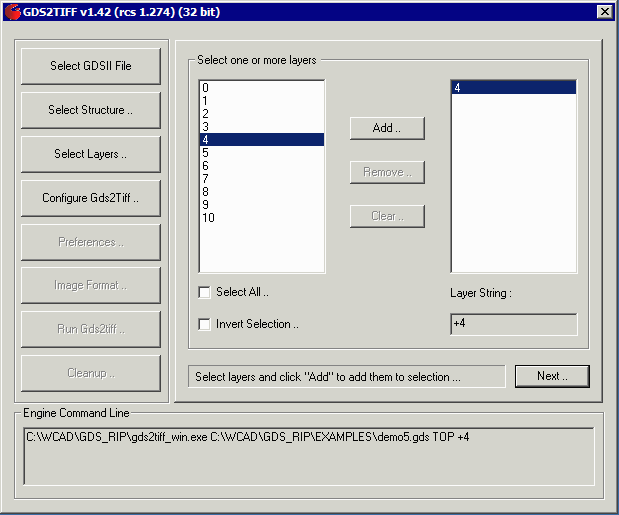This screenshot has height=515, width=619.
Task: Click the status hint about adding layers
Action: coord(347,377)
